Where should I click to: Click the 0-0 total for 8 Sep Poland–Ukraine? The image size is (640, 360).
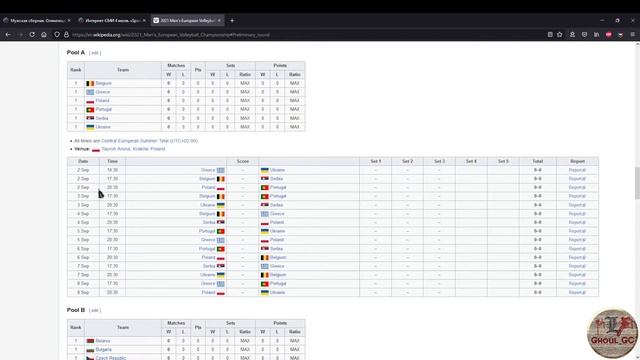(x=538, y=292)
